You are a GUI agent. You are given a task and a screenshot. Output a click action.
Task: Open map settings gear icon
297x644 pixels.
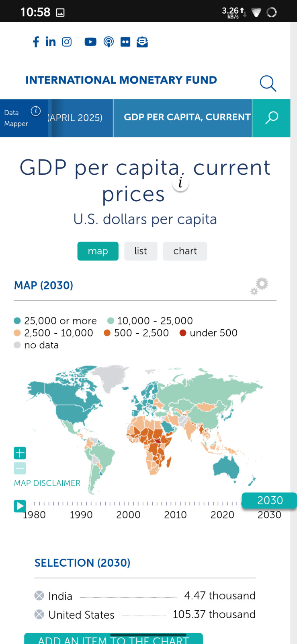point(260,286)
